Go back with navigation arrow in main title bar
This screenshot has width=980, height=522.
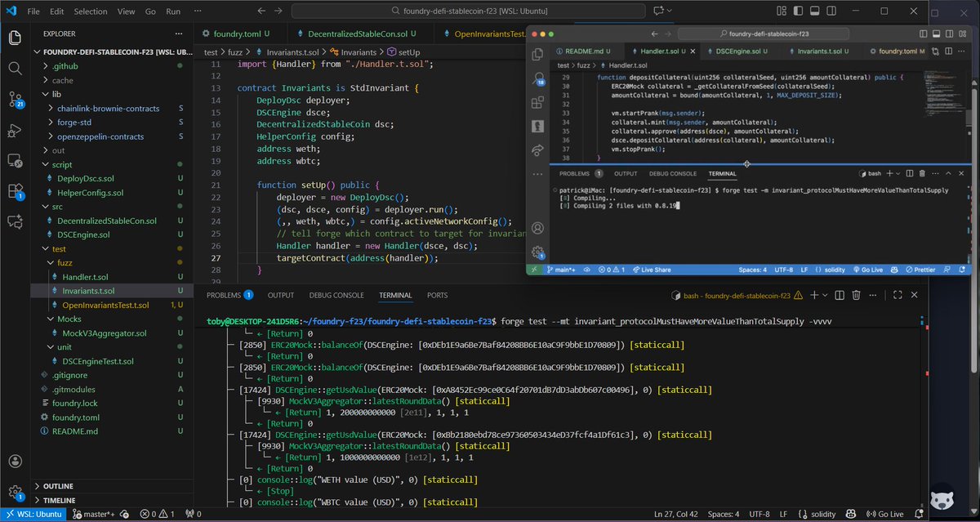261,11
